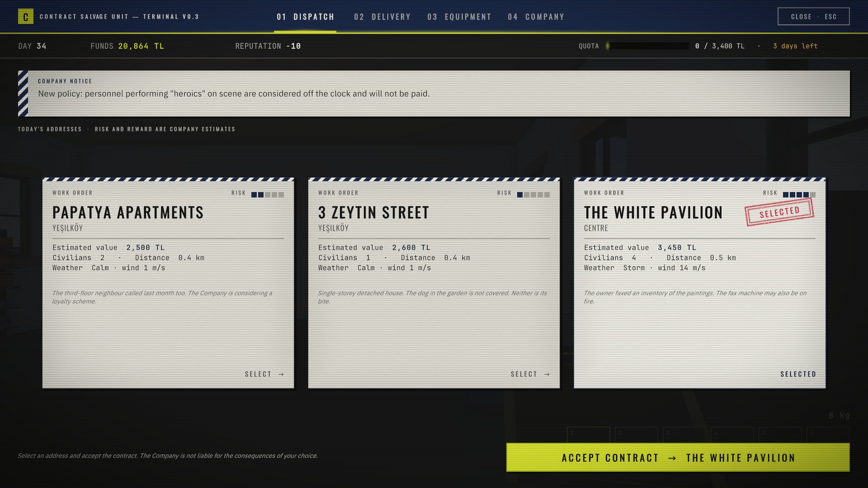Switch to the 01 Dispatch tab

pyautogui.click(x=305, y=17)
